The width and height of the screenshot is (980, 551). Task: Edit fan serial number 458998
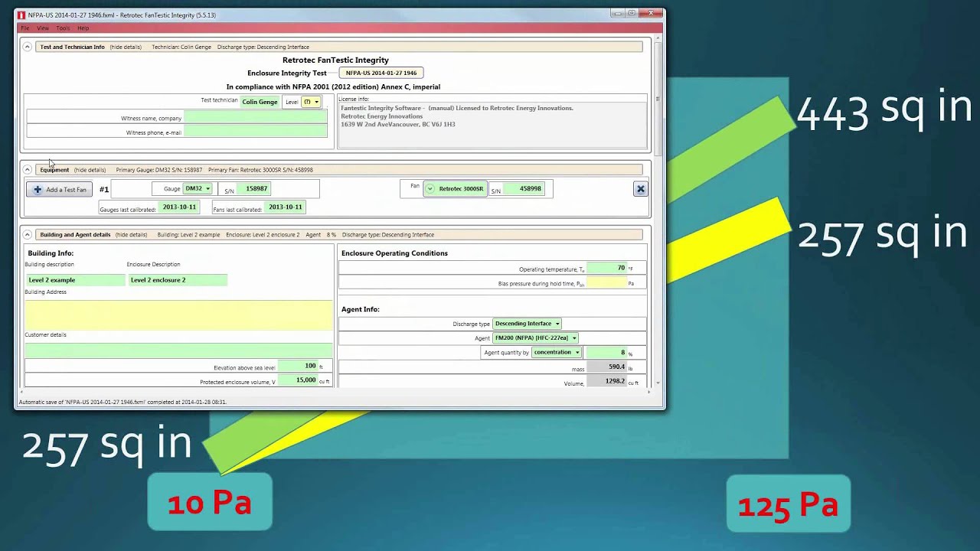coord(524,188)
